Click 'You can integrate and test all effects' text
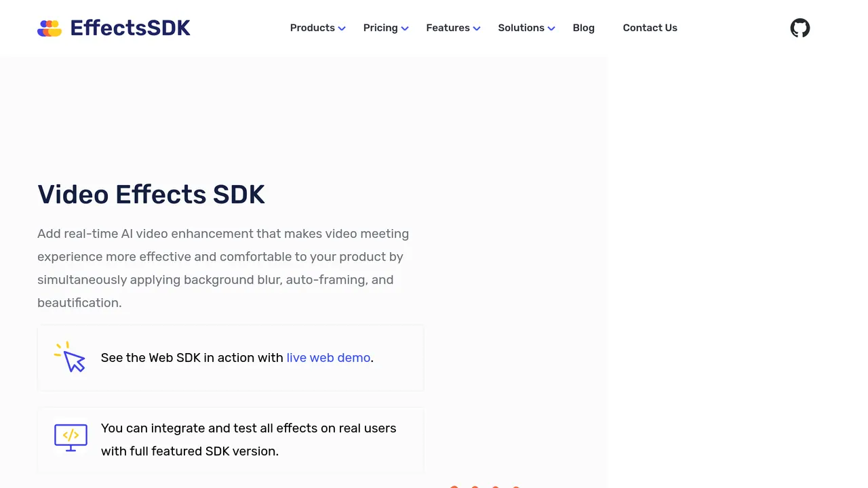The image size is (868, 488). coord(248,439)
